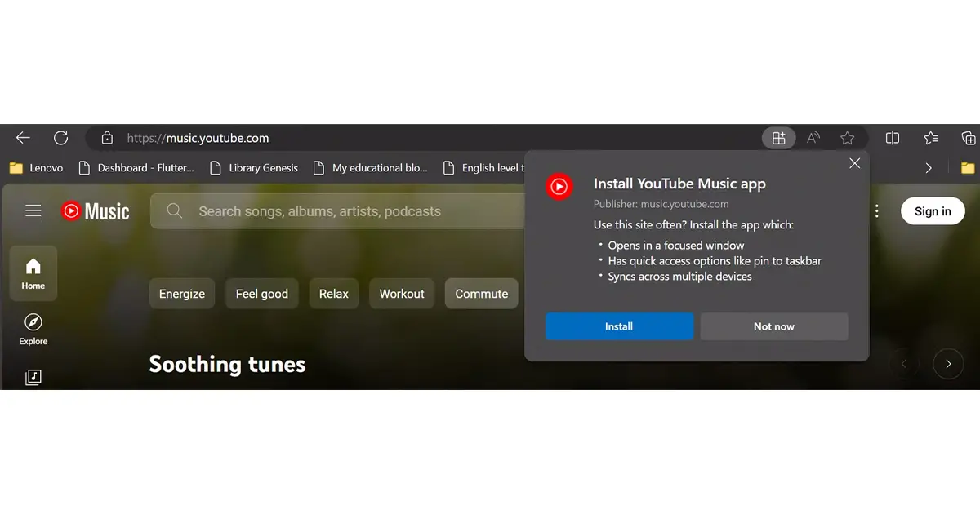The image size is (980, 514).
Task: Select the Feel good mood chip
Action: [262, 294]
